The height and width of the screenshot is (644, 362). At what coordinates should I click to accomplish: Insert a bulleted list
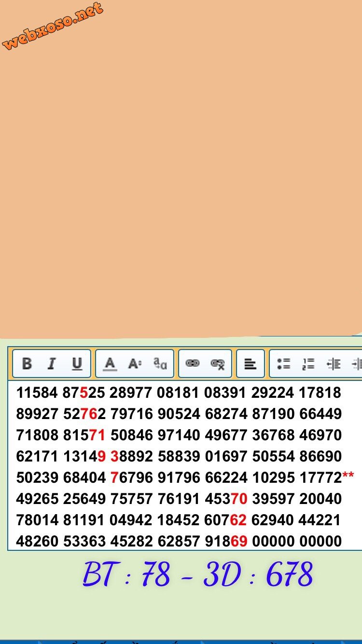[283, 364]
